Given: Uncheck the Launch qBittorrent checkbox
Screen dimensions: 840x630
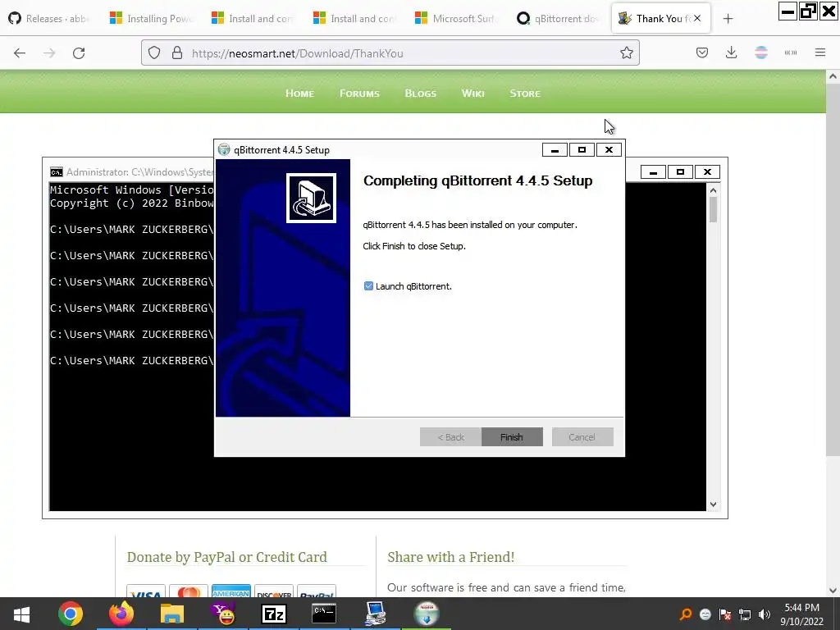Looking at the screenshot, I should pos(368,286).
